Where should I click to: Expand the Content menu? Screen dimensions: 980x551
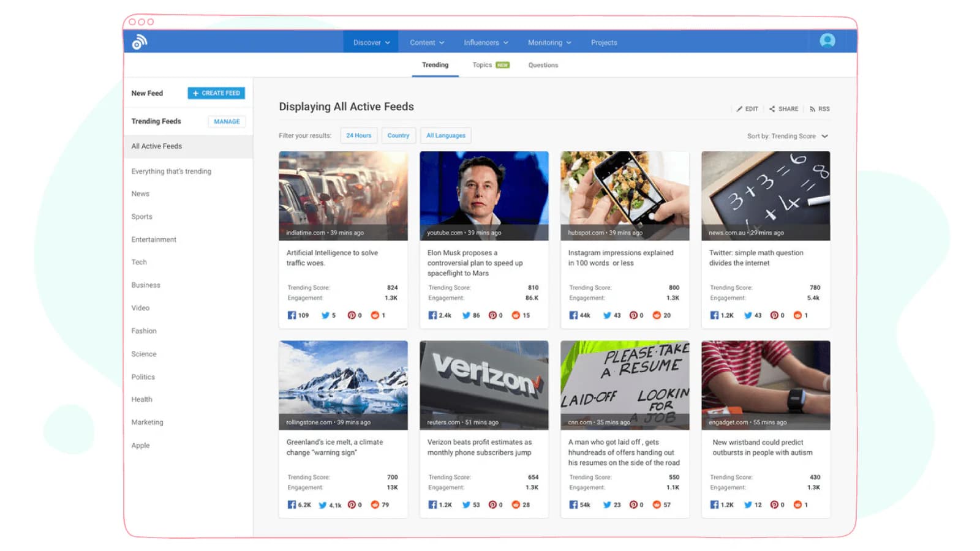click(x=427, y=42)
